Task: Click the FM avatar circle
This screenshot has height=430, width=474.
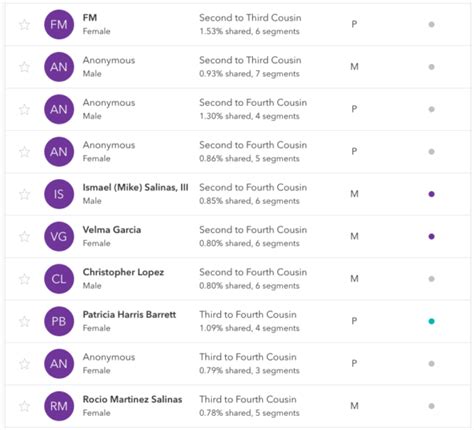Action: click(59, 24)
